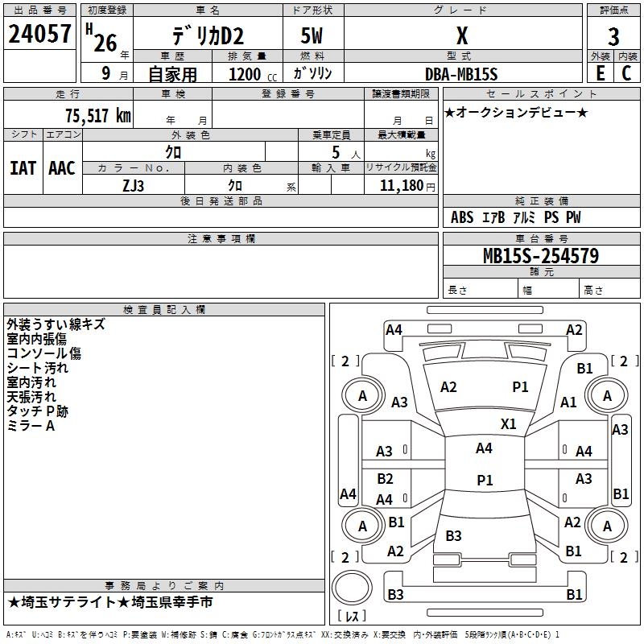Click the model code DBA-MB15S
The image size is (644, 644).
click(461, 74)
